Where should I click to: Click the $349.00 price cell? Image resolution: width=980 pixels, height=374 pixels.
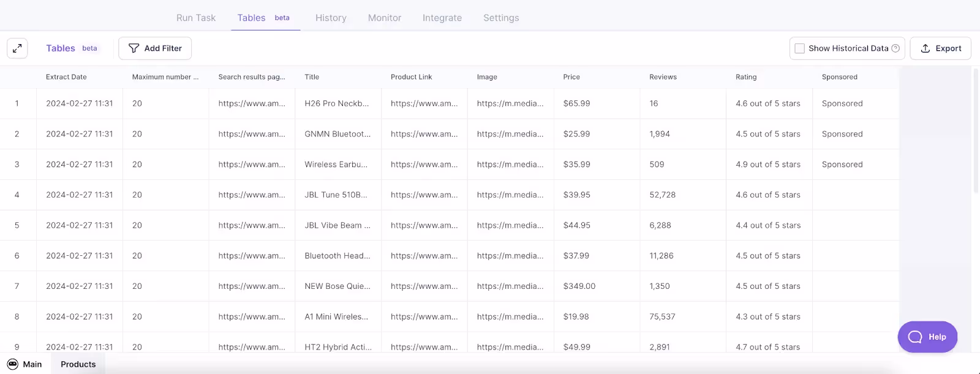[597, 286]
